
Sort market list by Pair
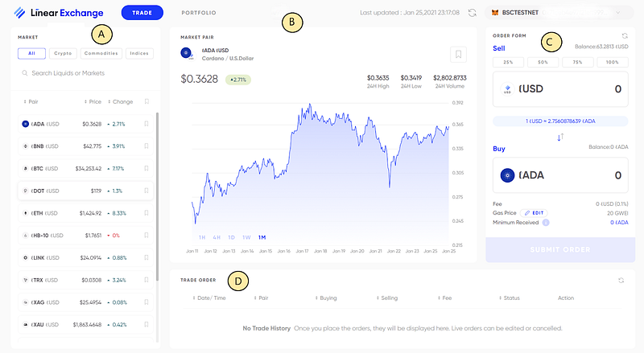click(31, 102)
